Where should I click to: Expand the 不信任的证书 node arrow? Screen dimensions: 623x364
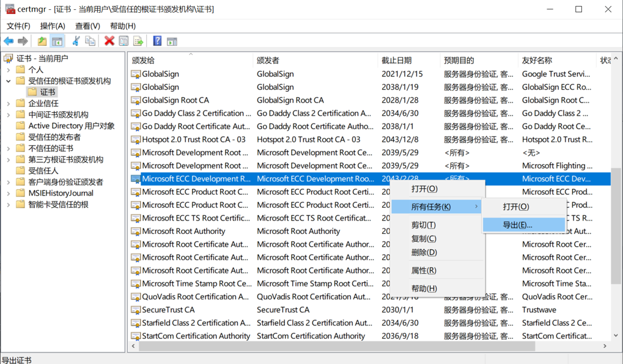click(x=9, y=148)
